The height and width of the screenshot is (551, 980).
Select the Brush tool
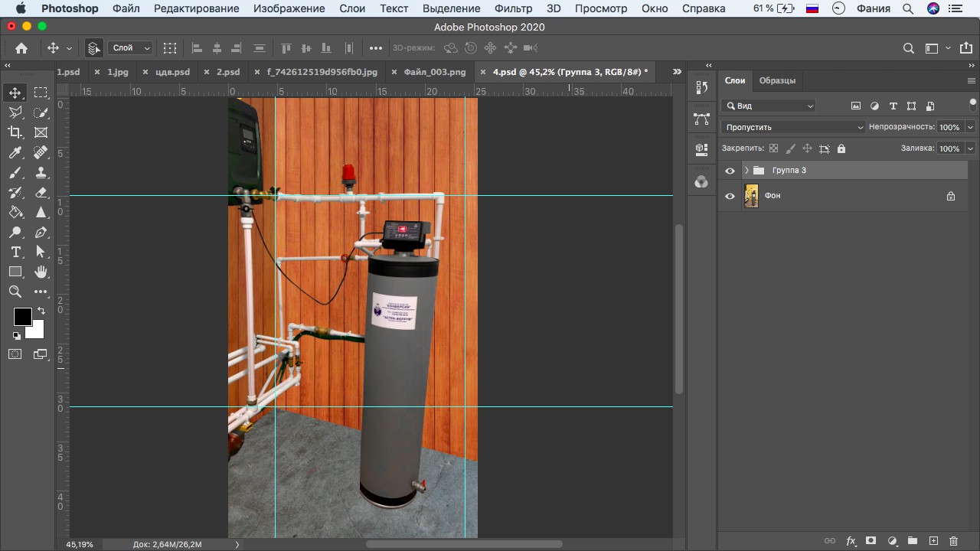click(15, 172)
